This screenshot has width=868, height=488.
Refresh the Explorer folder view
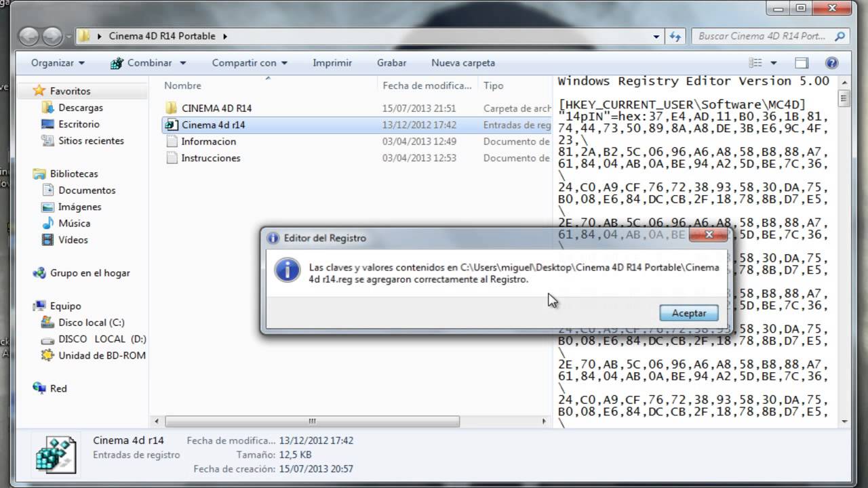(x=675, y=36)
